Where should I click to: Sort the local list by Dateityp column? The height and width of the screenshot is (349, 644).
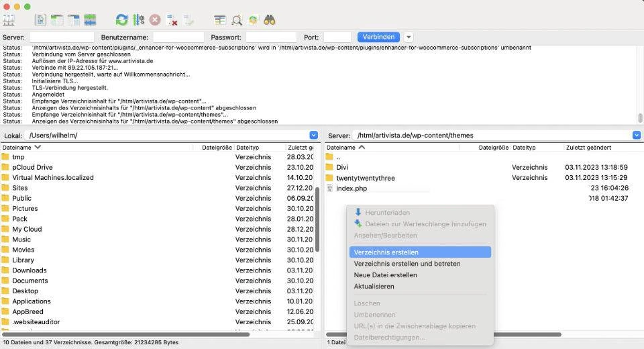point(260,147)
